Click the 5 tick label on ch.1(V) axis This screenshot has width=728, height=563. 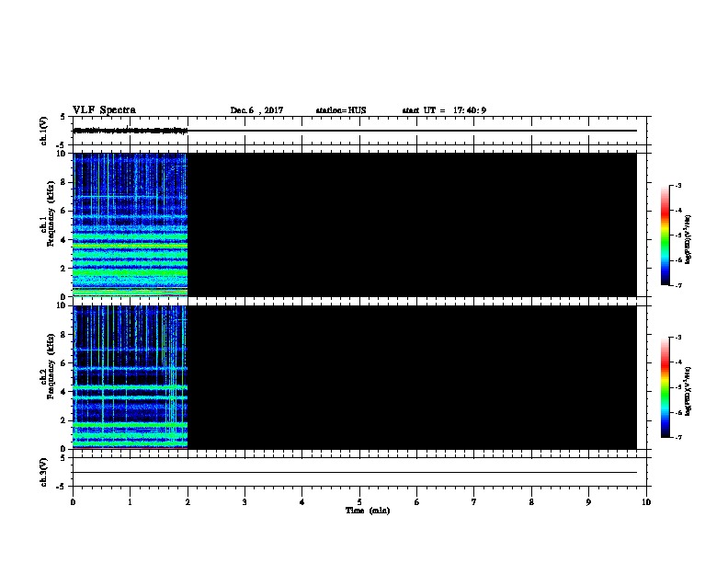click(x=63, y=117)
